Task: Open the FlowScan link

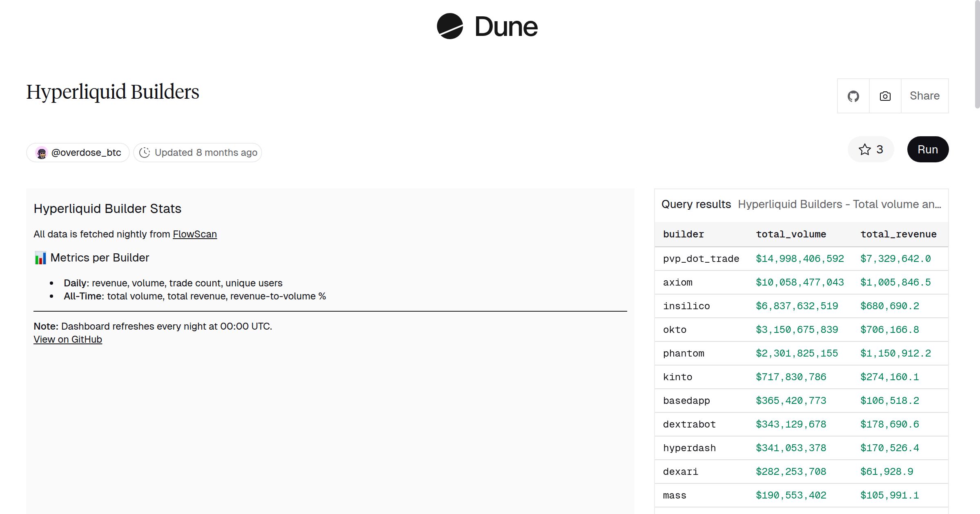Action: click(x=195, y=234)
